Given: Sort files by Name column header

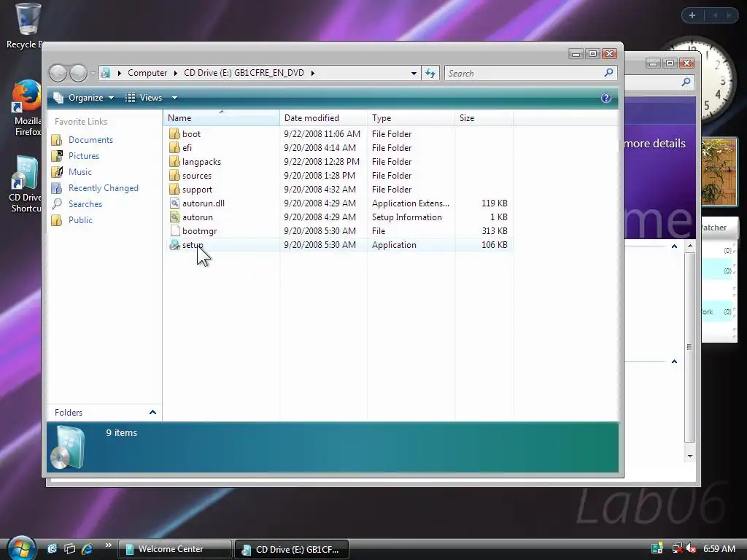Looking at the screenshot, I should (222, 117).
